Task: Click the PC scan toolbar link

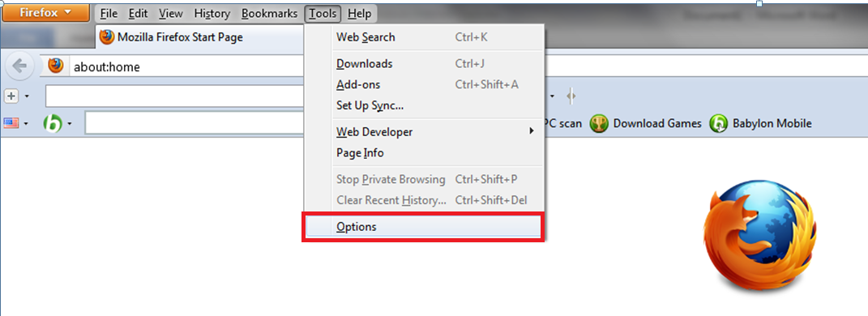Action: click(x=563, y=123)
